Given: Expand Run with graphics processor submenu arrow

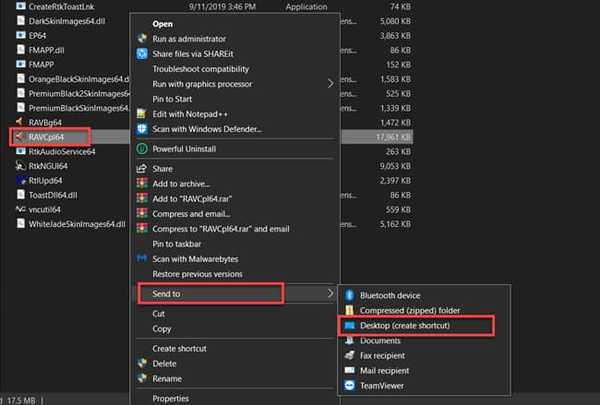Looking at the screenshot, I should pyautogui.click(x=330, y=83).
